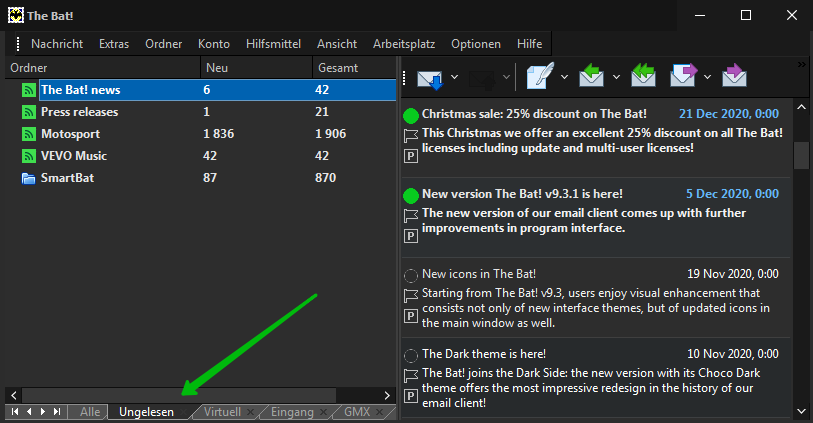Click P park icon on New icons message
Screen dimensions: 813x423
(411, 316)
